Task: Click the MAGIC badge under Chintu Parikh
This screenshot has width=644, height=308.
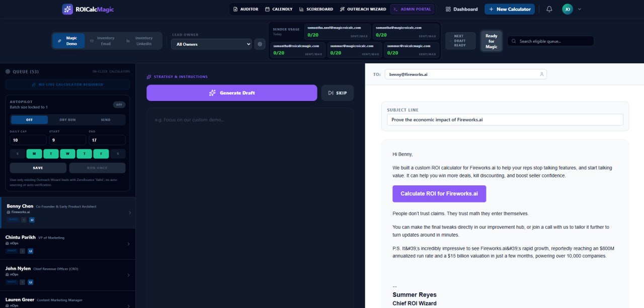Action: 11,251
